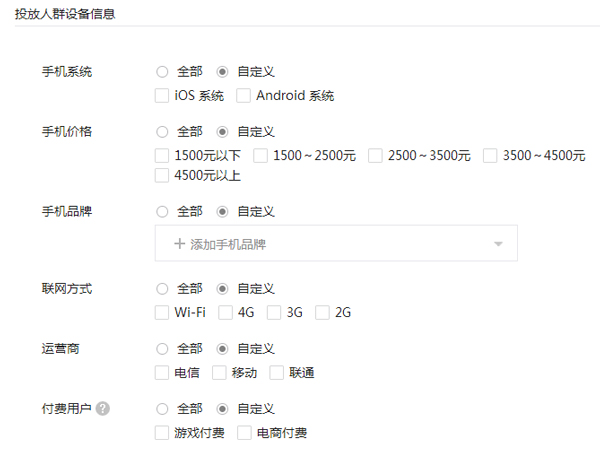Image resolution: width=600 pixels, height=452 pixels.
Task: Enable the 1500元以下 price checkbox
Action: 162,155
